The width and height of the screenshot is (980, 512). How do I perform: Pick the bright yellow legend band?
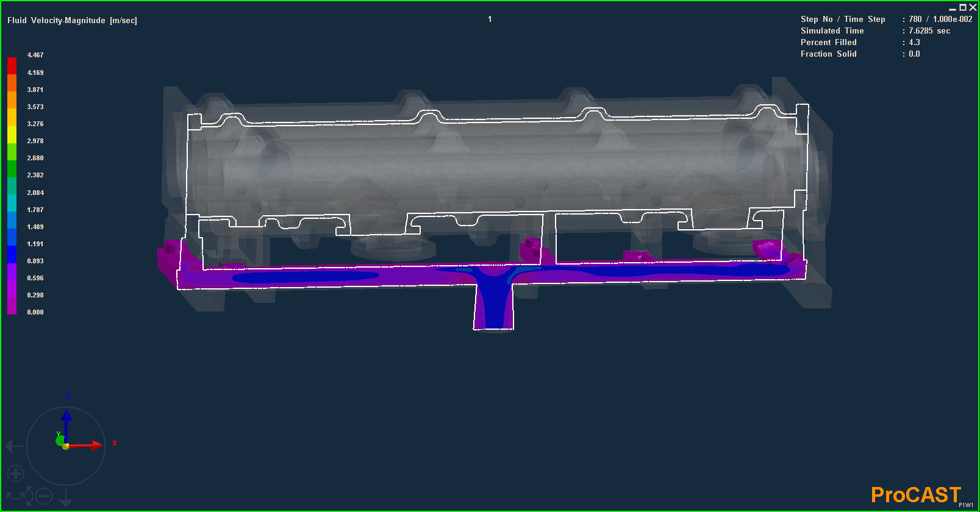(x=12, y=134)
